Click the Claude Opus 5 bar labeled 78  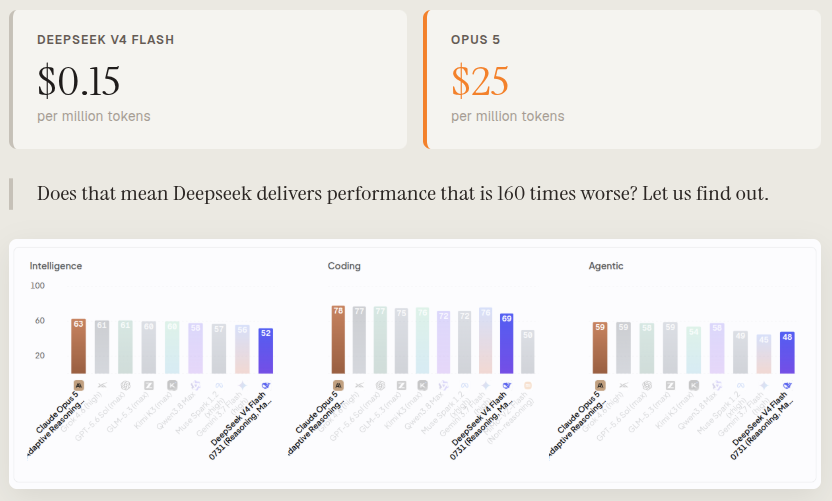[338, 340]
